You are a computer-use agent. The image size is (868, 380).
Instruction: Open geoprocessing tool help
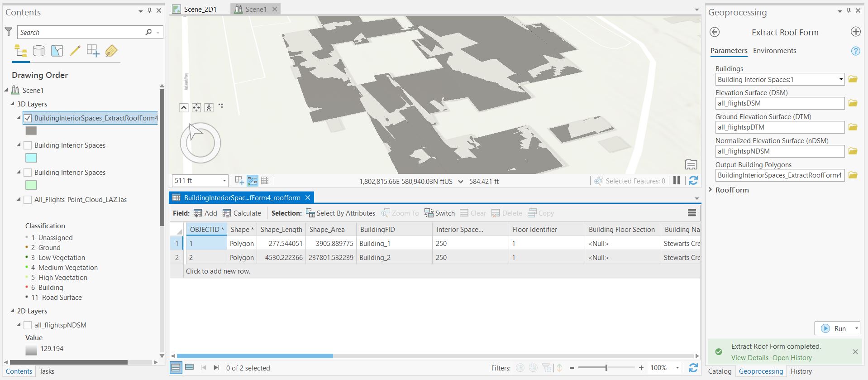[855, 51]
